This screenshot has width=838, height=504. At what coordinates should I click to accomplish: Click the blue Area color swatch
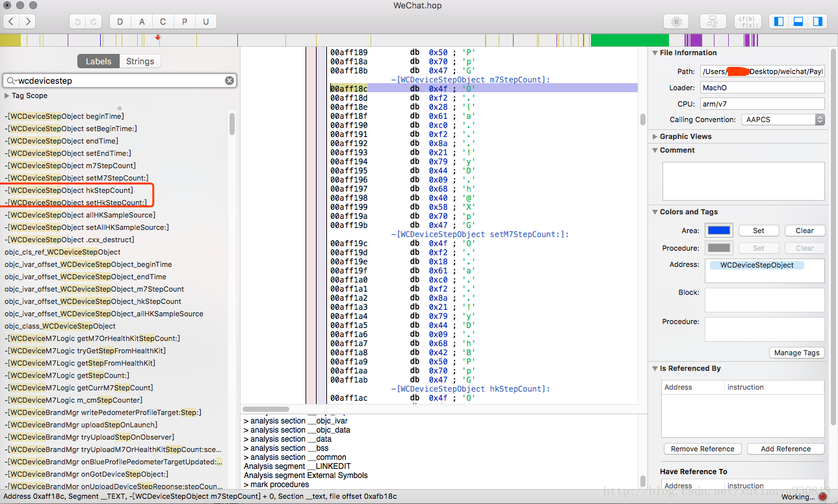719,231
